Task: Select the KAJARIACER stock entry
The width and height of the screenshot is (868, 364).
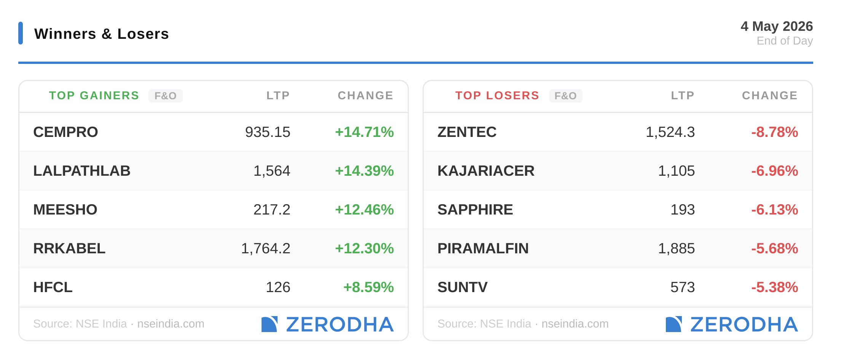Action: coord(618,171)
